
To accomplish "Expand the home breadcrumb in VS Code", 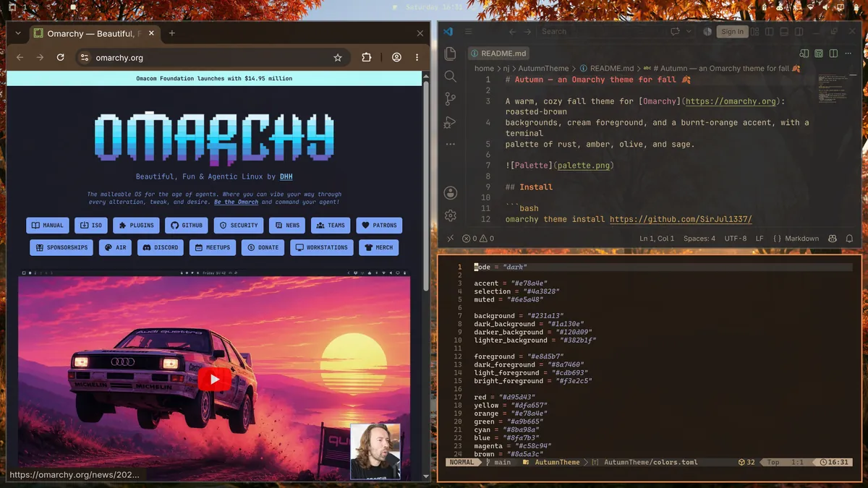I will coord(484,69).
